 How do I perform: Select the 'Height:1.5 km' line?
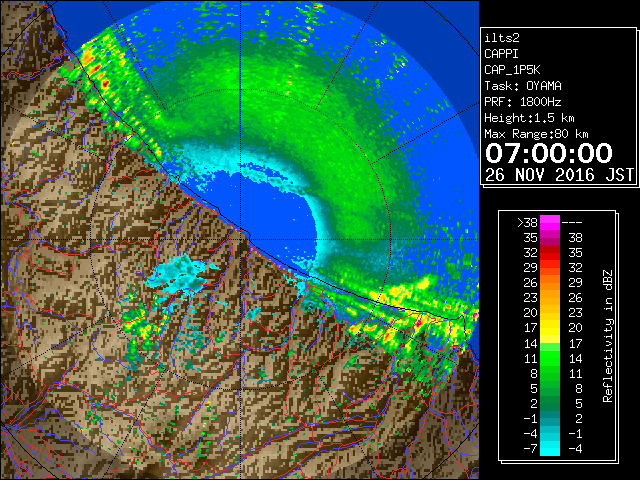coord(529,118)
